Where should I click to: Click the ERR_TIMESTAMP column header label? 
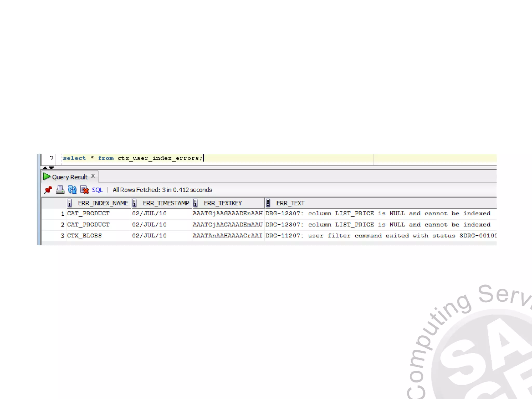[166, 203]
